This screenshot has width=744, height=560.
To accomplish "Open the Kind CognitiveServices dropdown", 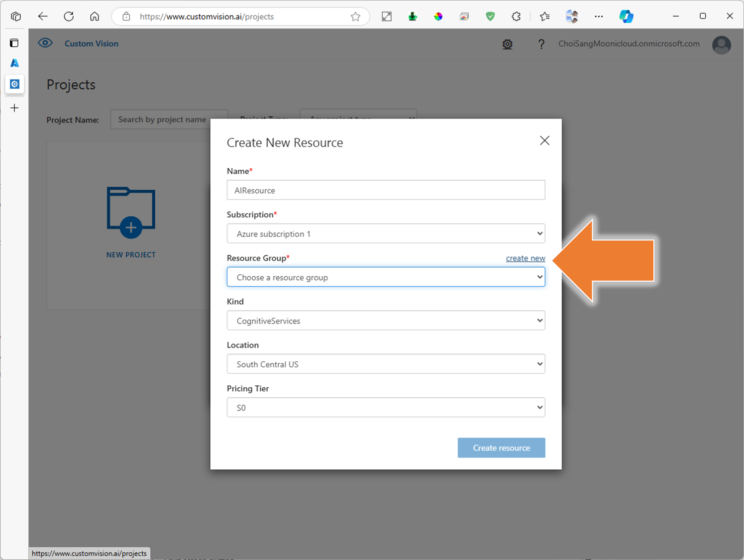I will tap(386, 321).
